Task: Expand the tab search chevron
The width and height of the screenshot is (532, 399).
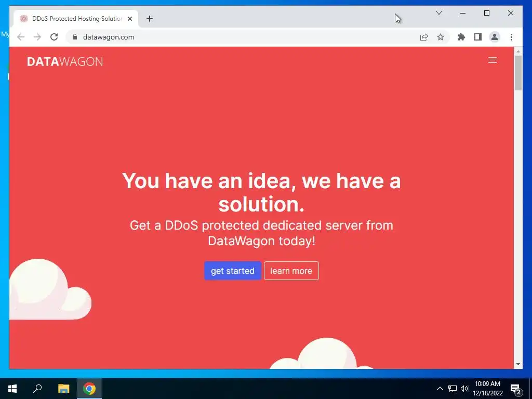Action: 438,13
